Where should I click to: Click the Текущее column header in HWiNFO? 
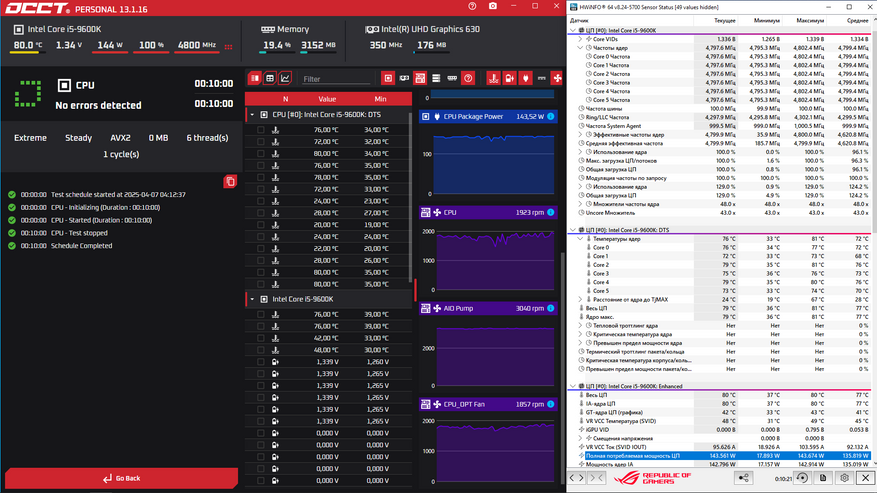[x=724, y=21]
